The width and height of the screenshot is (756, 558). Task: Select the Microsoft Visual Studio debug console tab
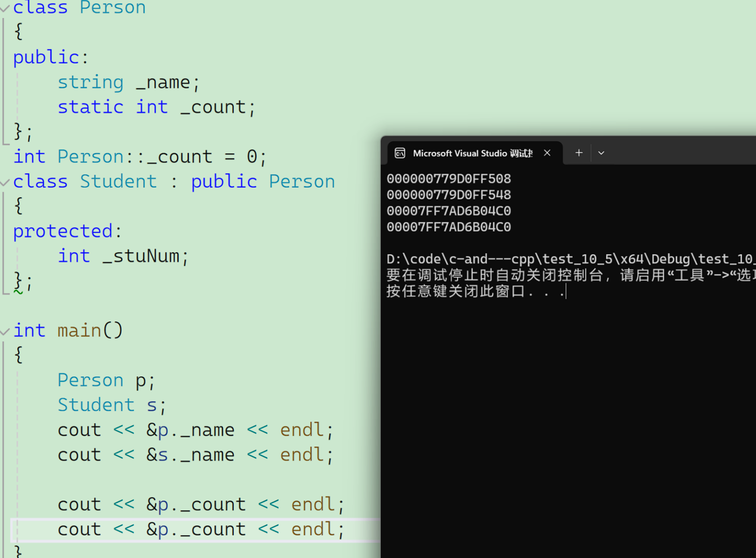point(475,153)
